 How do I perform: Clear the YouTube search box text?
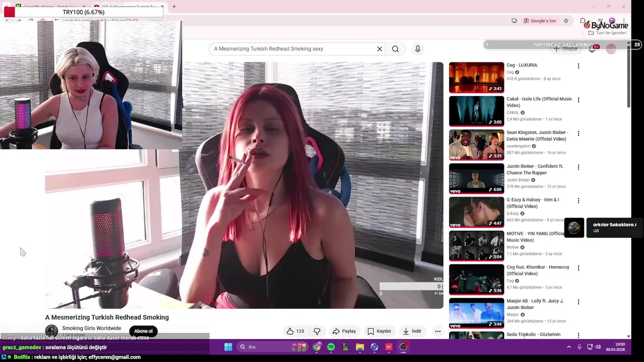coord(379,49)
